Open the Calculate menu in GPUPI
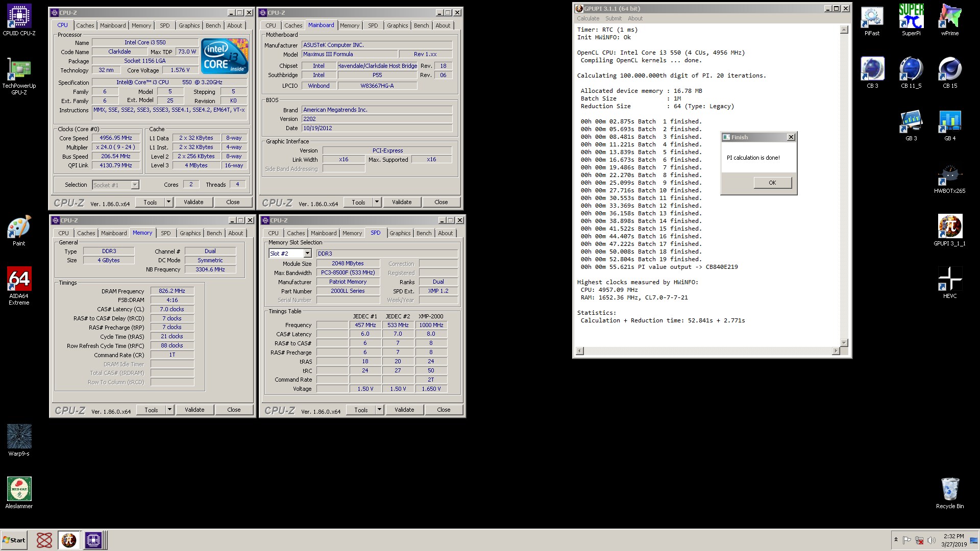980x551 pixels. [588, 18]
